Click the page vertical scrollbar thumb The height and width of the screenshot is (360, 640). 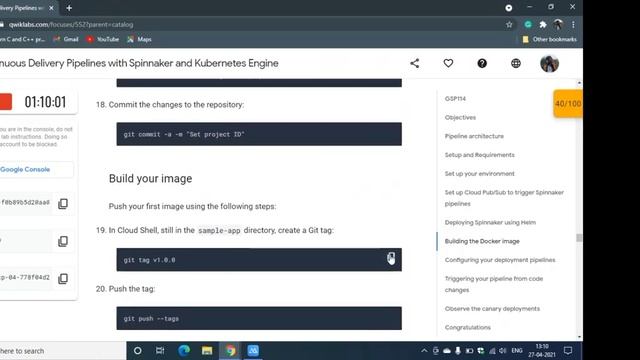pos(579,238)
